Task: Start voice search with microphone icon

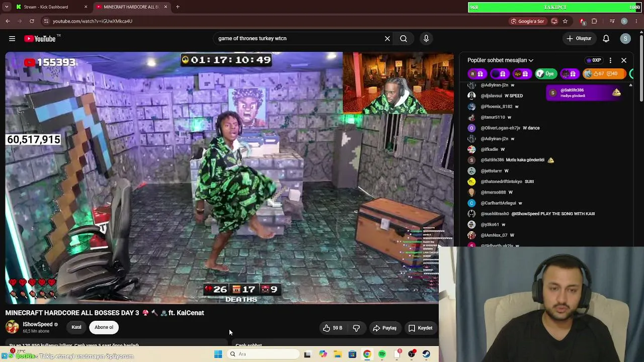Action: pos(426,39)
